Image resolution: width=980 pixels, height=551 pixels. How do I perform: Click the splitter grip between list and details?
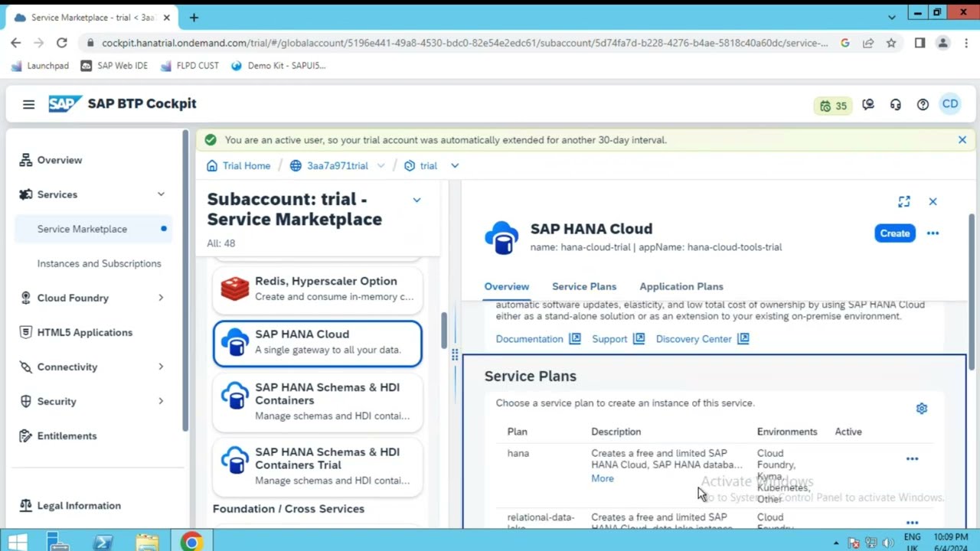(455, 354)
